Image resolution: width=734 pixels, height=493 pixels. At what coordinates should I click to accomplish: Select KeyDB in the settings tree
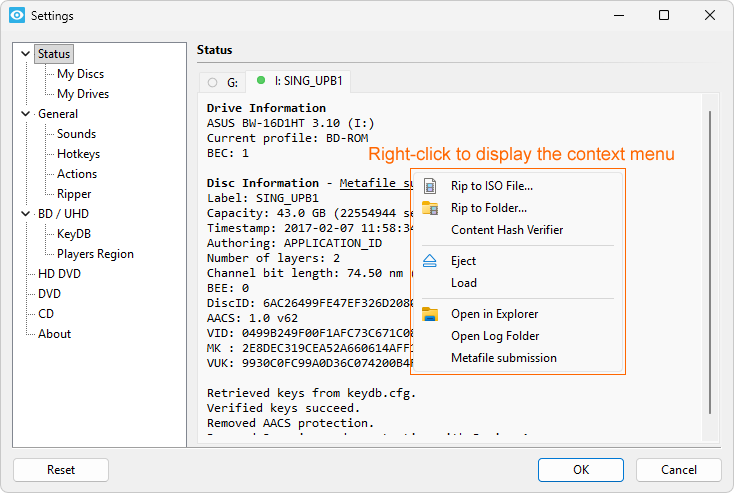click(x=74, y=234)
